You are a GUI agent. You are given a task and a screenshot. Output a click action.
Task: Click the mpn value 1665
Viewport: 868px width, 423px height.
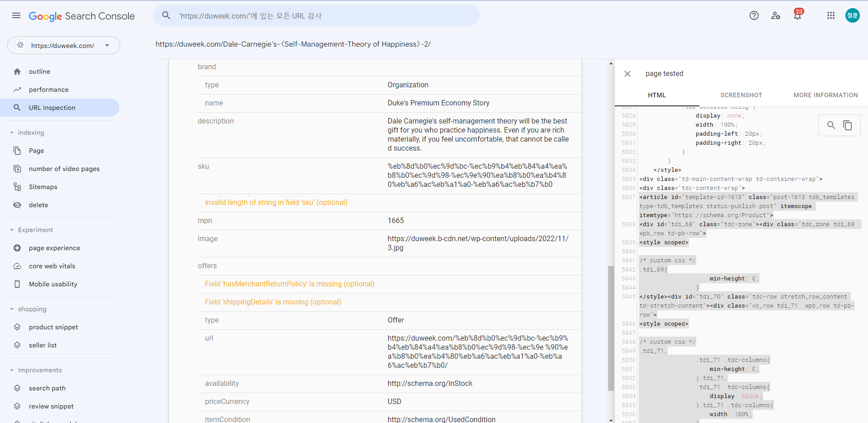click(396, 221)
